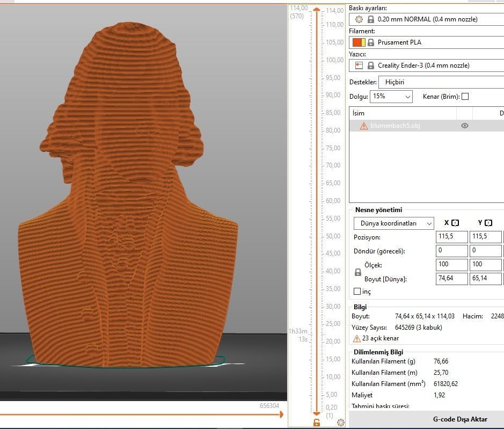Click the top handle of the vertical layer slider
This screenshot has width=504, height=429.
point(317,10)
